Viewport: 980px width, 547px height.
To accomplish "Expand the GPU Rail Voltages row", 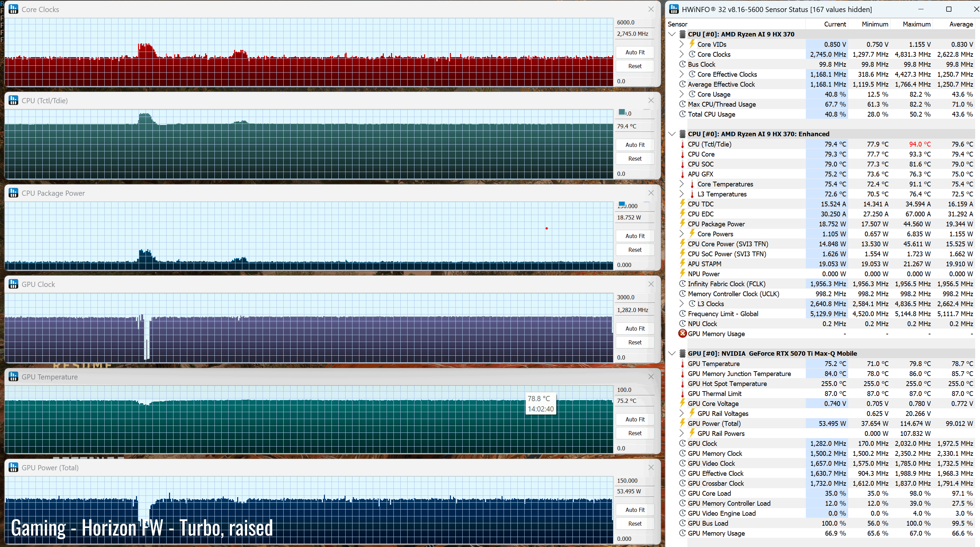I will pos(681,413).
